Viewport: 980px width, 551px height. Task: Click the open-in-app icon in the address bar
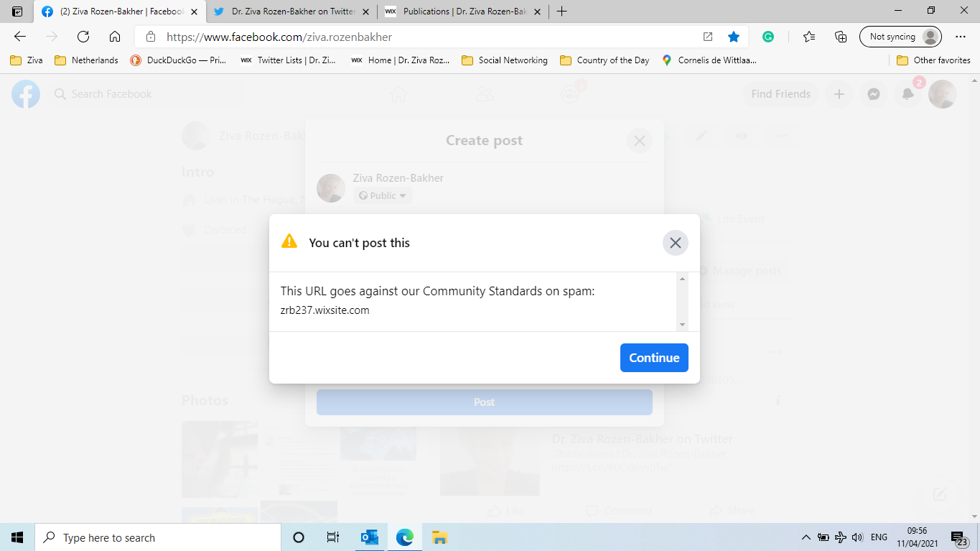pos(708,37)
